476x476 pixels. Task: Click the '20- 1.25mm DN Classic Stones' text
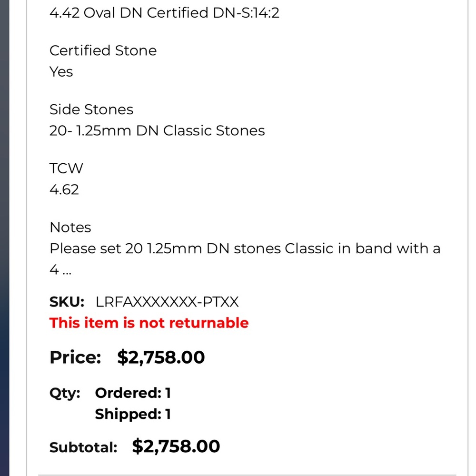[157, 131]
